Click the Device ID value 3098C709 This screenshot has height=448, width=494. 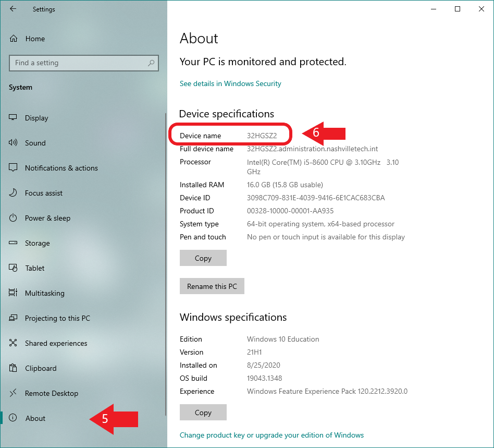[316, 198]
